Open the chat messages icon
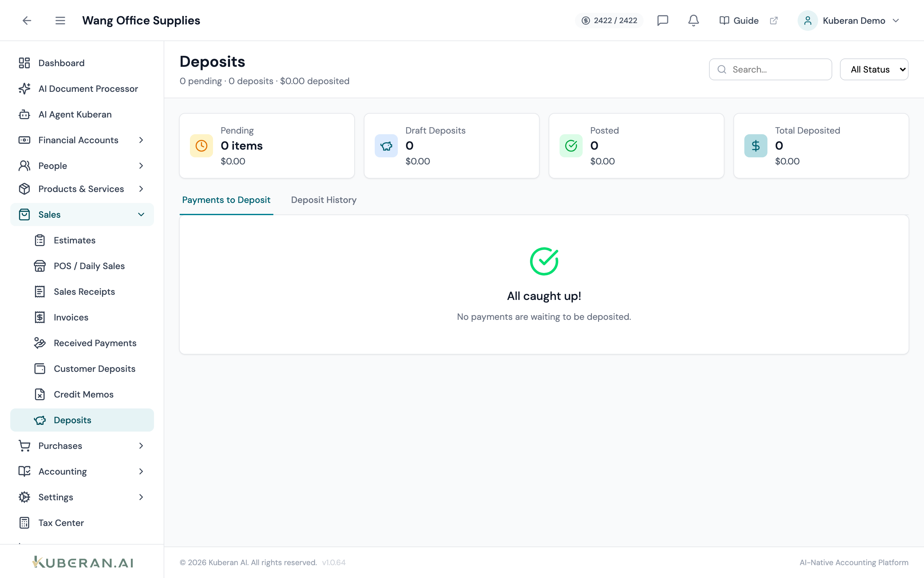 663,20
